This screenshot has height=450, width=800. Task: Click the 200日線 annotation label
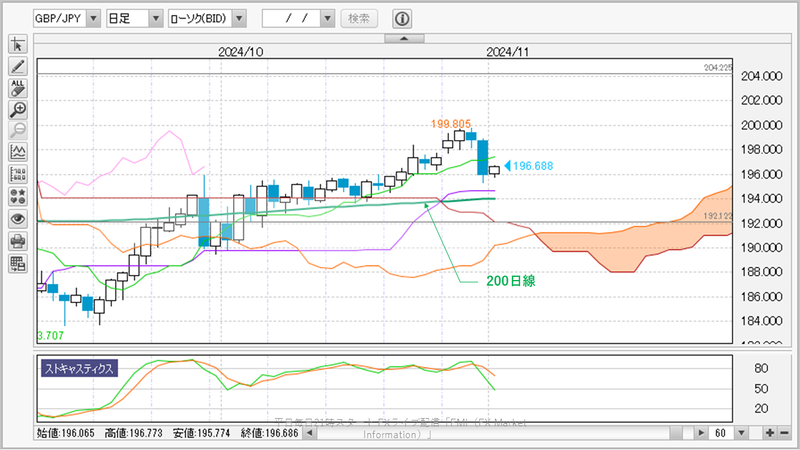coord(511,281)
